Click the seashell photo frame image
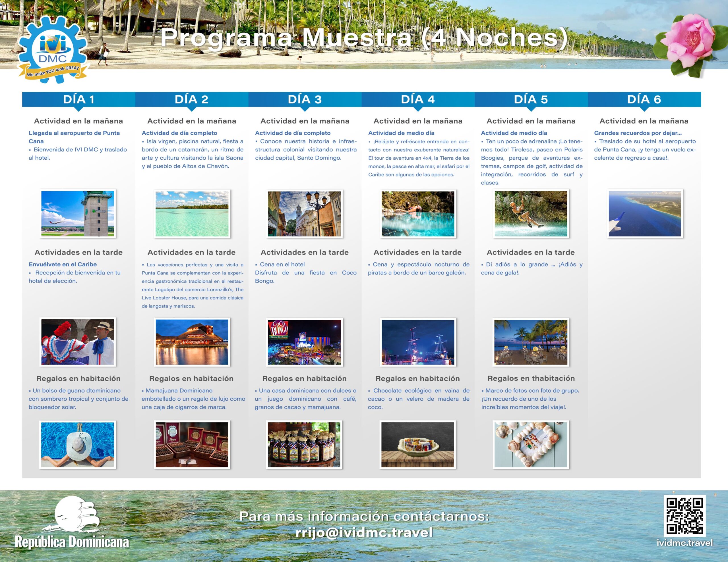Screen dimensions: 728x562 pos(531,445)
